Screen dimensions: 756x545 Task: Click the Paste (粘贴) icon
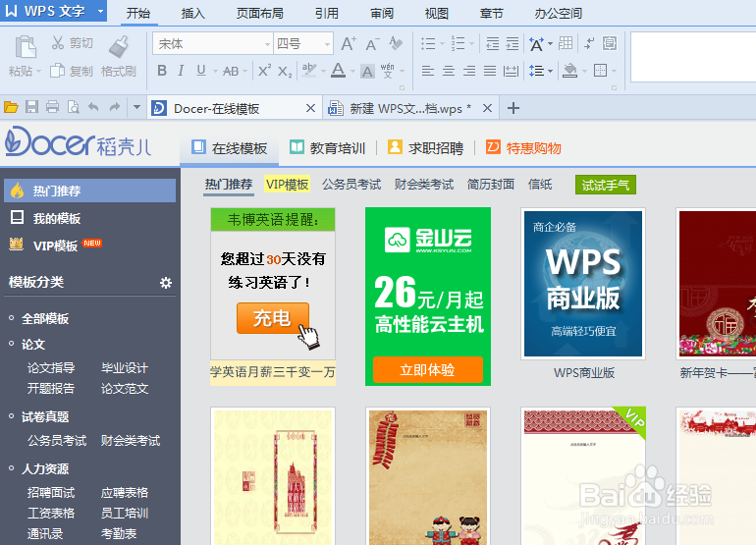click(26, 48)
